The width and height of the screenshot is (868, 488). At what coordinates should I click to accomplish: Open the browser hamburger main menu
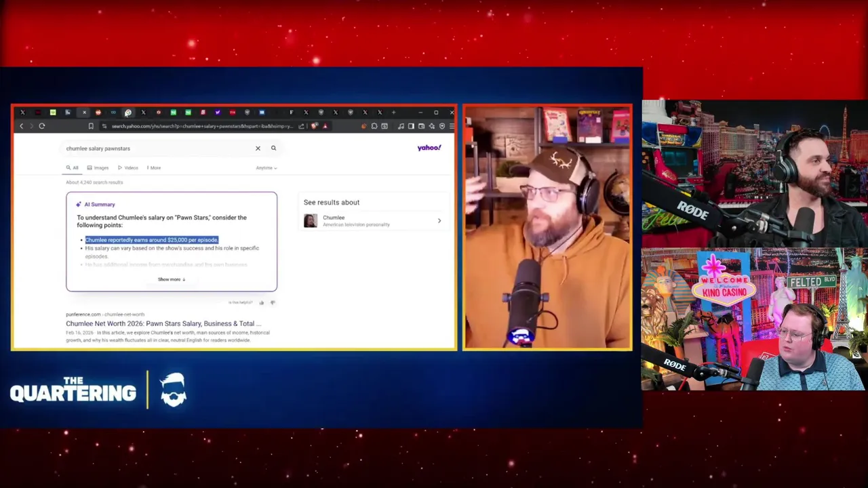pos(452,126)
